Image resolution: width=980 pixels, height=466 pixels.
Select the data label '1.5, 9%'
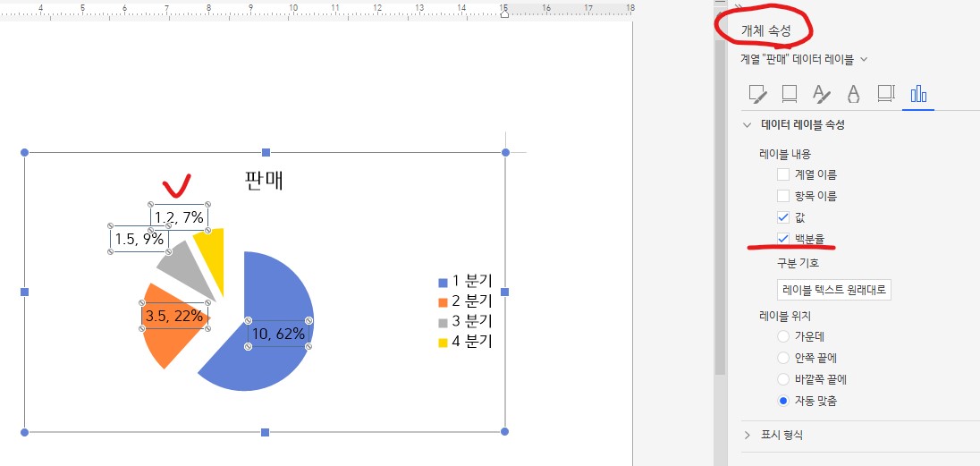[139, 238]
